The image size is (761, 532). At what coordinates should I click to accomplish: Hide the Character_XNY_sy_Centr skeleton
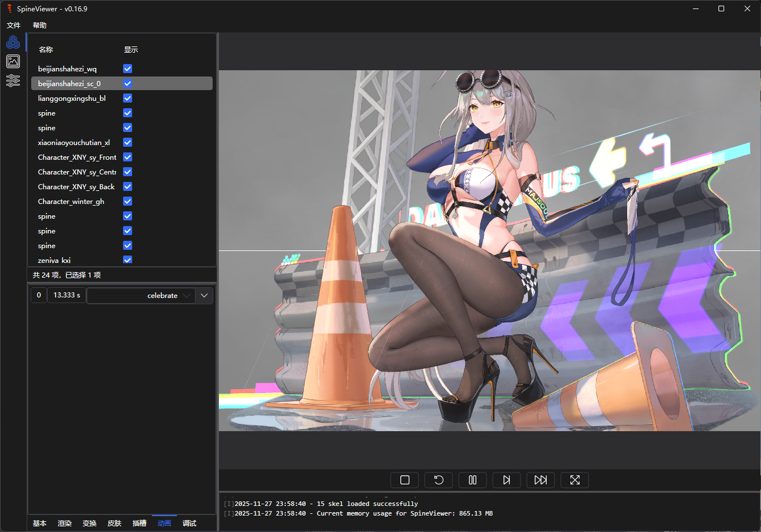coord(128,172)
